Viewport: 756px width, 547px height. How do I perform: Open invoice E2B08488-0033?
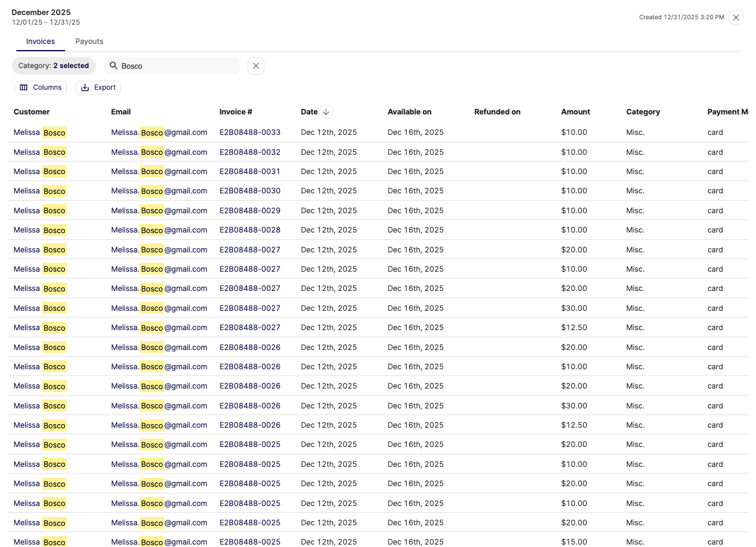tap(249, 132)
